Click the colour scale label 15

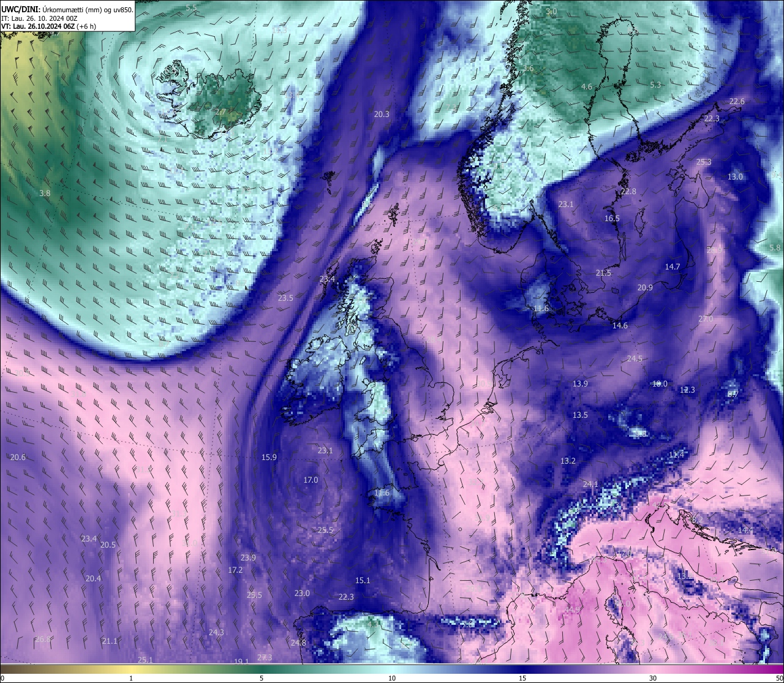coord(522,678)
